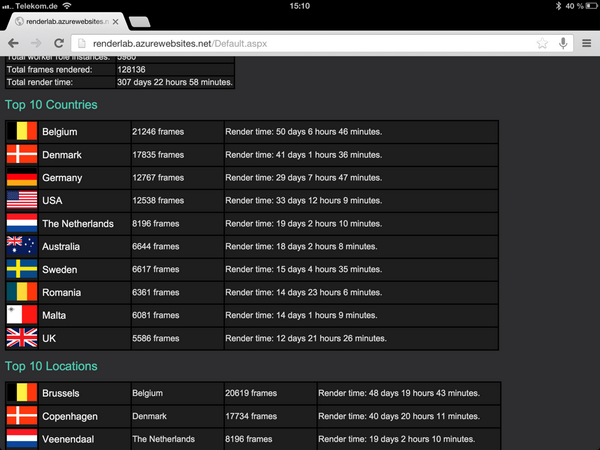This screenshot has height=450, width=600.
Task: Select the Sweden country name cell
Action: [85, 269]
